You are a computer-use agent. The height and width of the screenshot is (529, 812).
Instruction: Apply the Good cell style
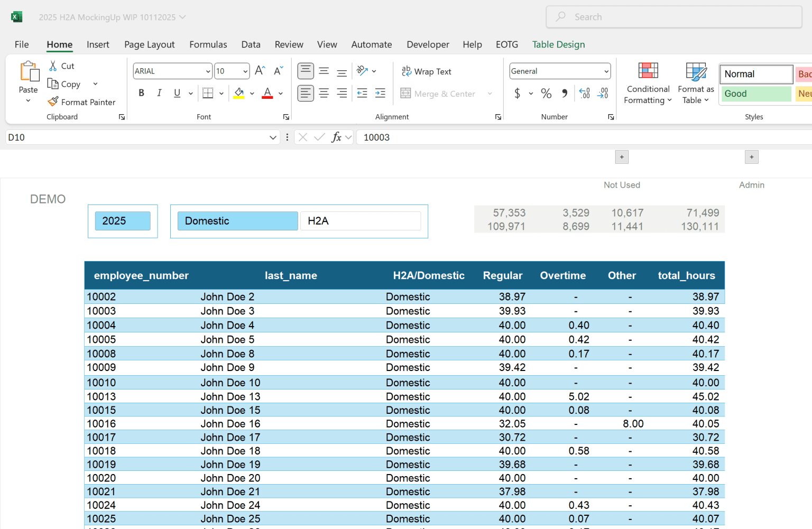pyautogui.click(x=756, y=94)
